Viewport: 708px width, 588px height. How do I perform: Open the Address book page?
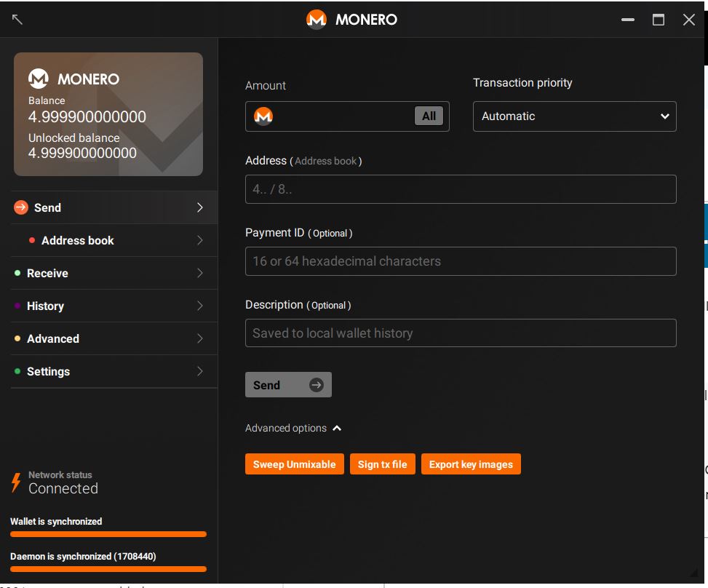coord(114,240)
